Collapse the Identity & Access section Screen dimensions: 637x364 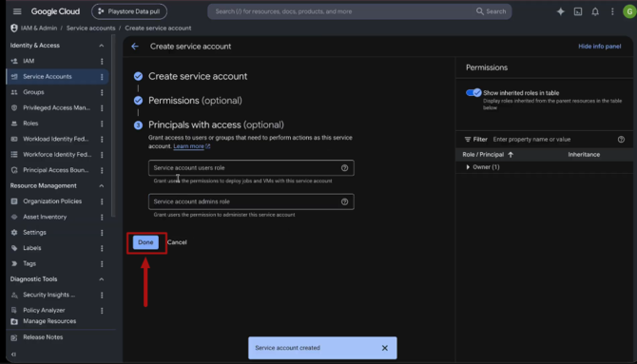point(101,46)
